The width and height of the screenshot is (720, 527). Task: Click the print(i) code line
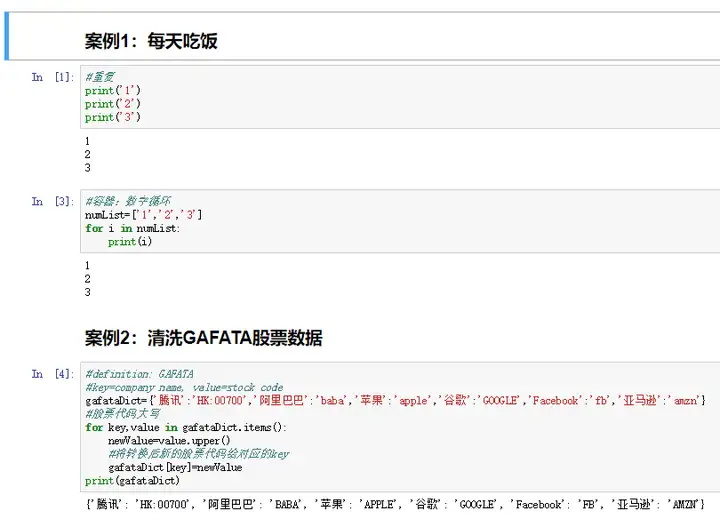tap(130, 241)
